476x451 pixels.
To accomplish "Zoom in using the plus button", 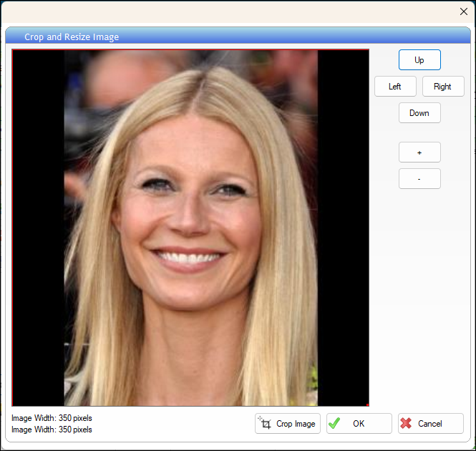I will tap(419, 152).
